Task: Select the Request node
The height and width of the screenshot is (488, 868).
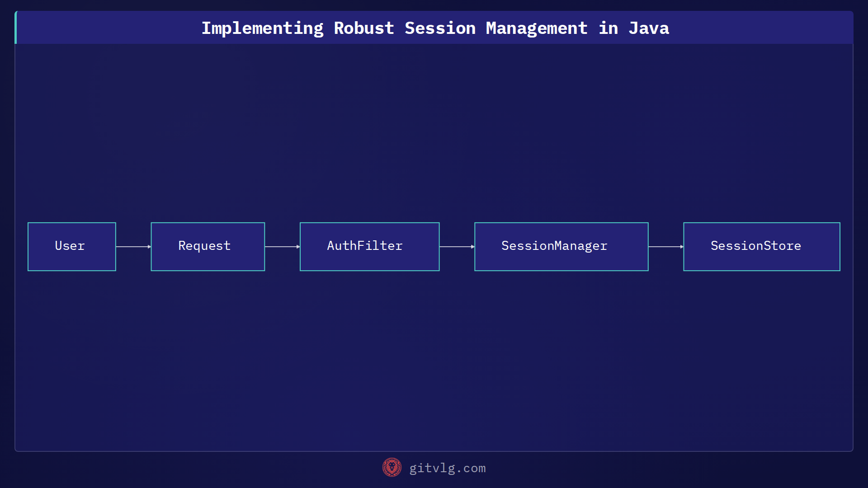Action: click(x=208, y=247)
